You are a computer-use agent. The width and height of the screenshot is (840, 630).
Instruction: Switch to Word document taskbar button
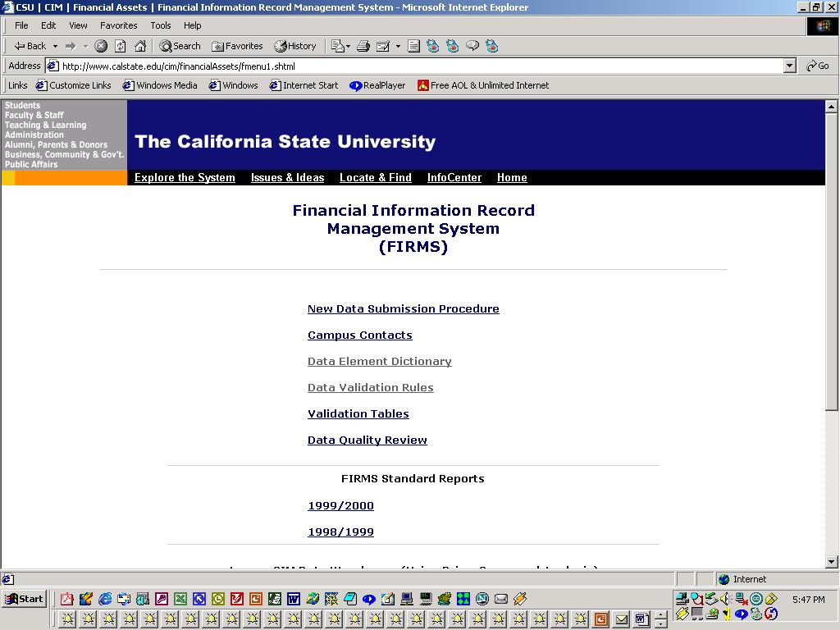pyautogui.click(x=641, y=620)
